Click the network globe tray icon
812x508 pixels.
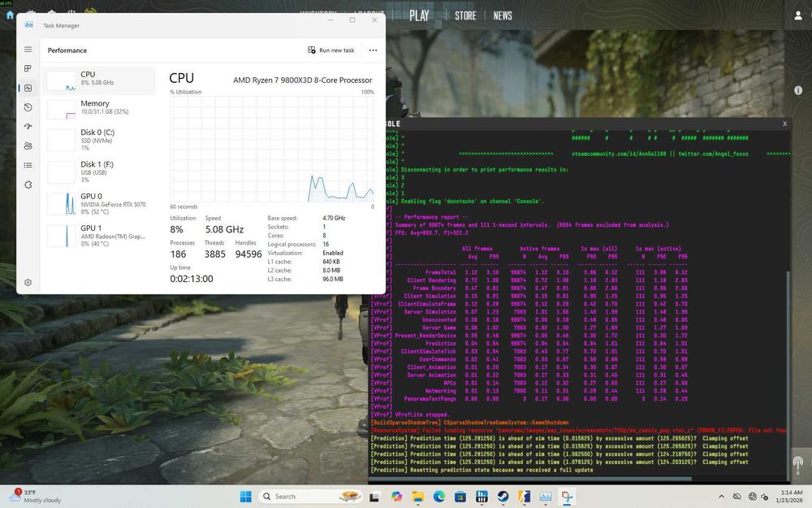753,497
